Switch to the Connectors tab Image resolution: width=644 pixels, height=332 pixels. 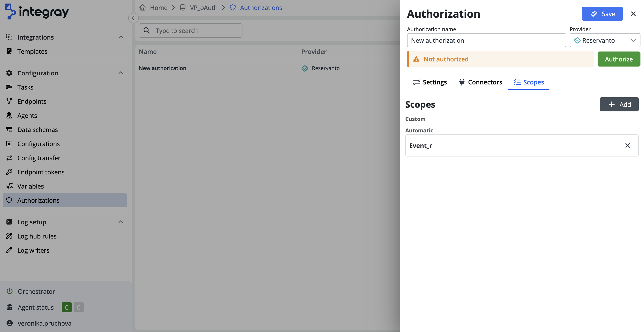(480, 82)
